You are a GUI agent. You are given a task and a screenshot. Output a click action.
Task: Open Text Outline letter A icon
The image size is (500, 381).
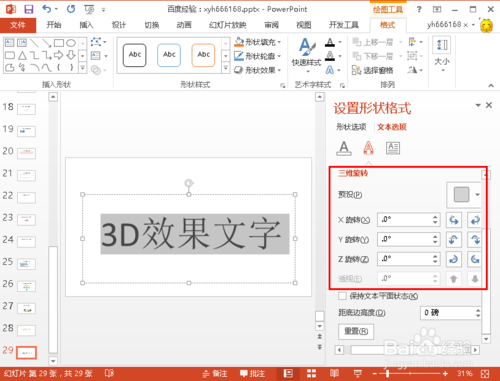click(330, 56)
